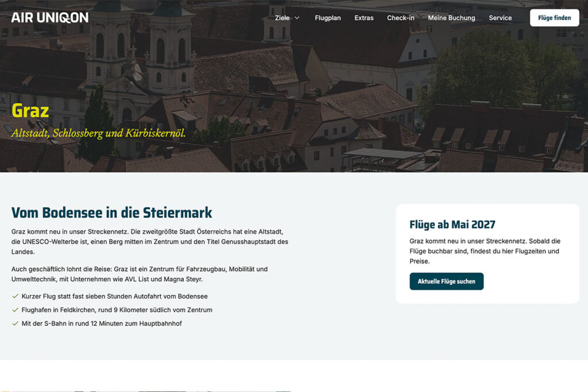Click text Mit der S-Bahn in rund 12 Minuten
Viewport: 588px width, 392px height.
click(x=102, y=324)
